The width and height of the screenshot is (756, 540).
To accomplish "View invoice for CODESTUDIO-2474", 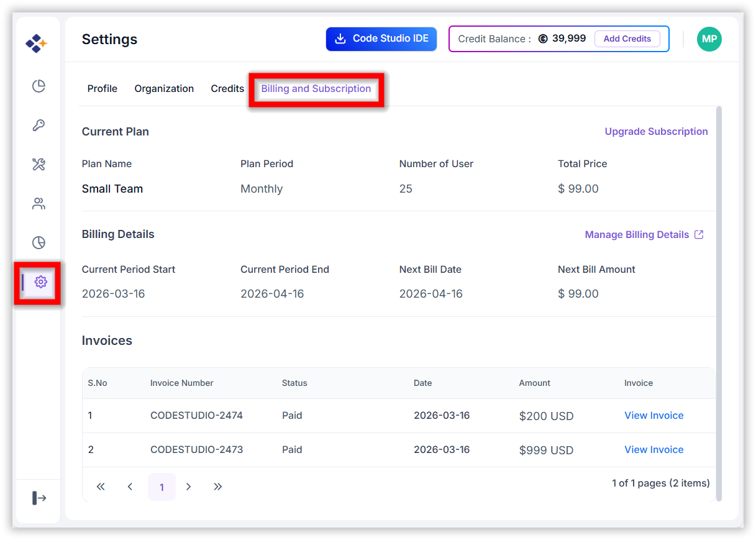I will [654, 416].
